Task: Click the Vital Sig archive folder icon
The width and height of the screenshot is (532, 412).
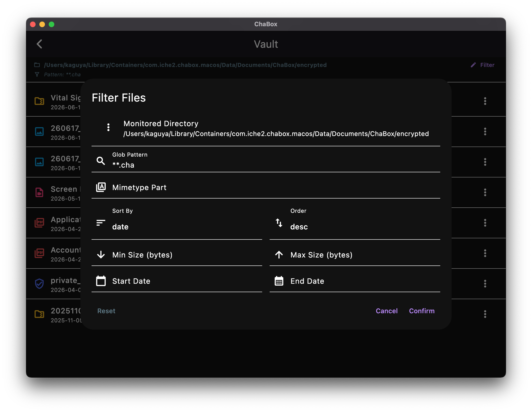Action: click(x=39, y=101)
